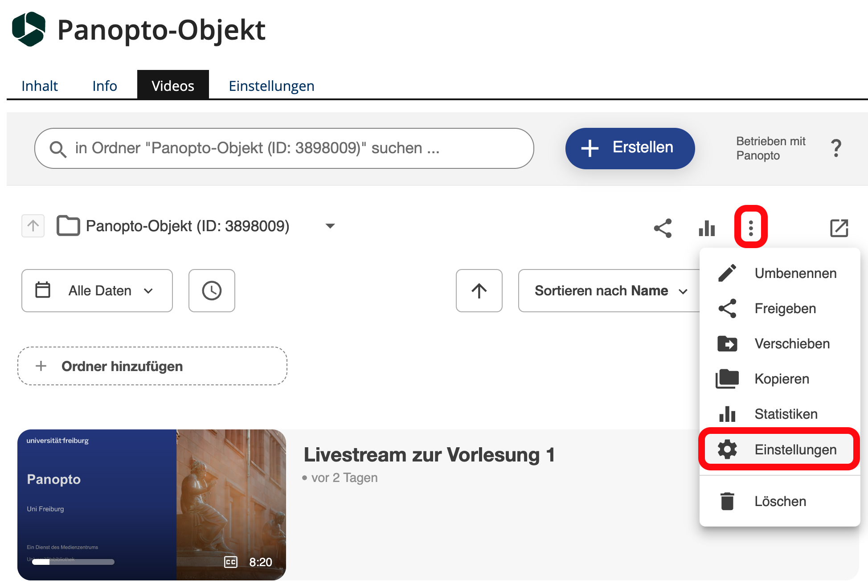Toggle sort direction arrow button
The image size is (868, 588).
[x=479, y=290]
